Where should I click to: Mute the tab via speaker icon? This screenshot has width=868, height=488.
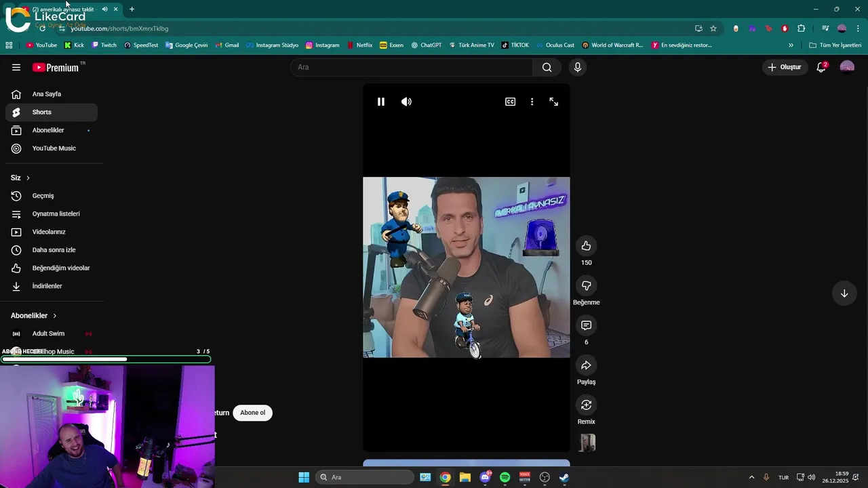(104, 9)
